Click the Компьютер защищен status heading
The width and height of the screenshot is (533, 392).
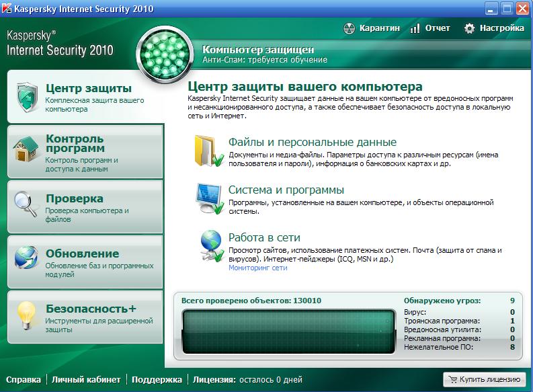[258, 50]
